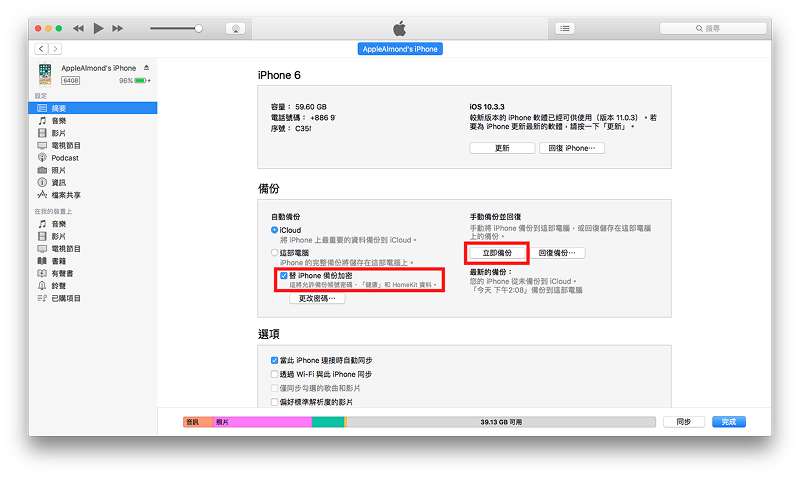Toggle 偏好標準解析度的影片 checkbox

click(x=274, y=402)
